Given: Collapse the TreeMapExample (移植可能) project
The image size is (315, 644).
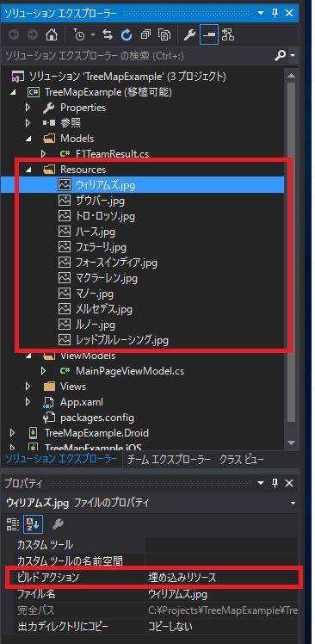Looking at the screenshot, I should coord(13,92).
